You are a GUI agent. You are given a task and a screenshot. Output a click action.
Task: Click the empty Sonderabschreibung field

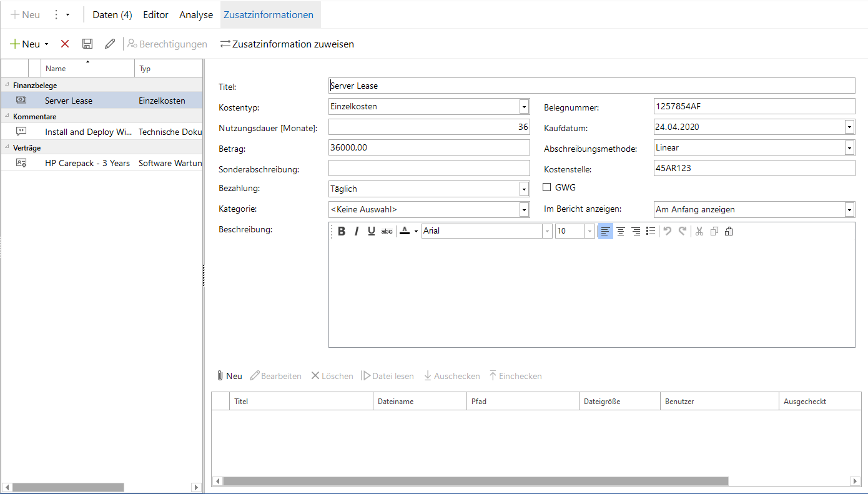(x=429, y=169)
